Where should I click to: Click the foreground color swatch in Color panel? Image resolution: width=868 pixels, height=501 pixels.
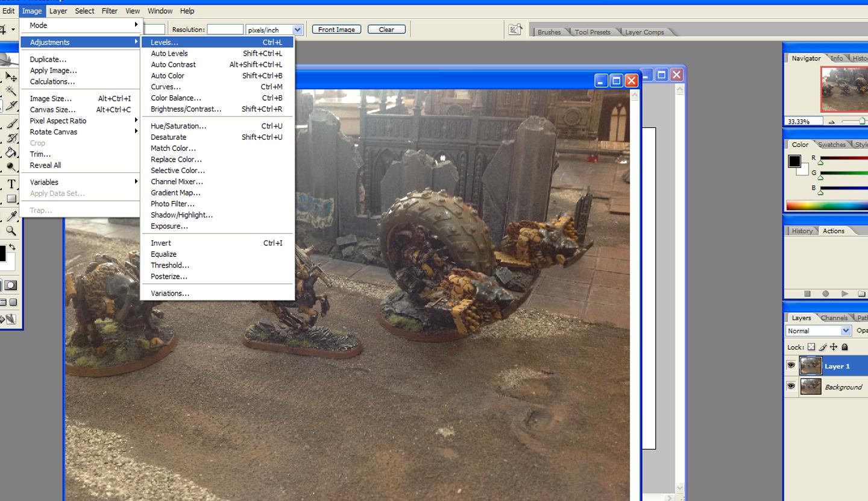[794, 162]
